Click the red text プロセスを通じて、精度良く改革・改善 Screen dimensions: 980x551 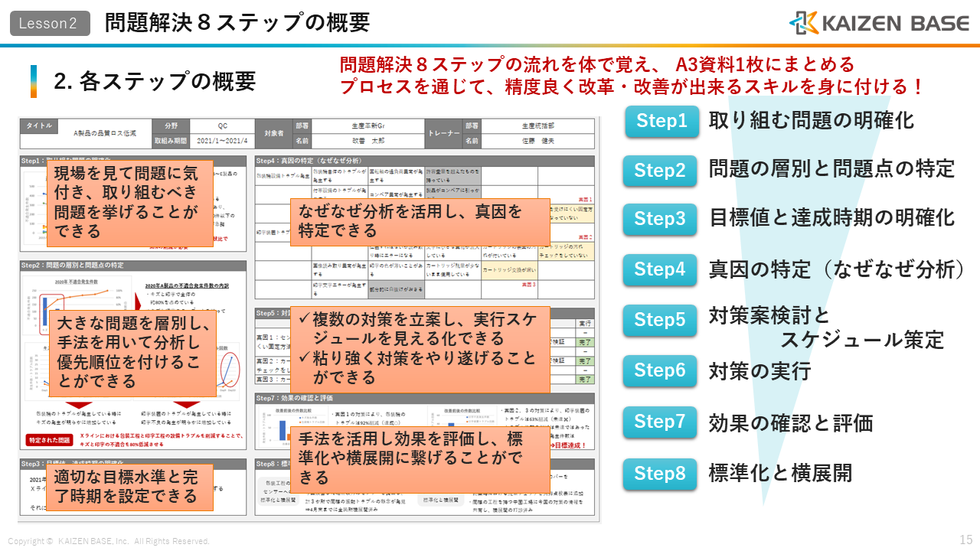pyautogui.click(x=632, y=86)
